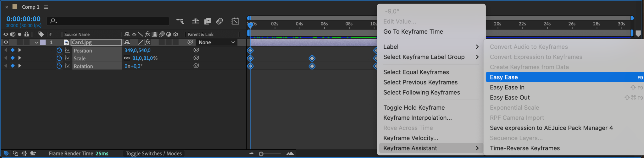Viewport: 644px width, 158px height.
Task: Select Time-Reverse Keyframes menu entry
Action: tap(525, 148)
